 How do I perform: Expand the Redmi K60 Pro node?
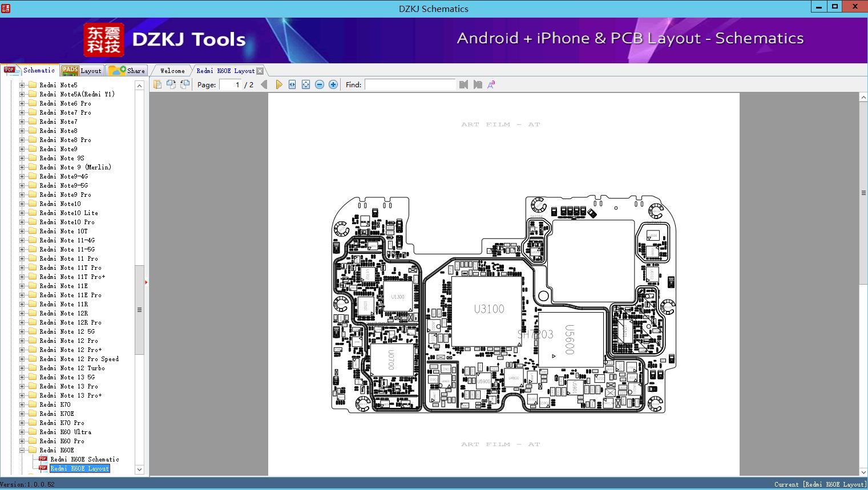point(22,441)
